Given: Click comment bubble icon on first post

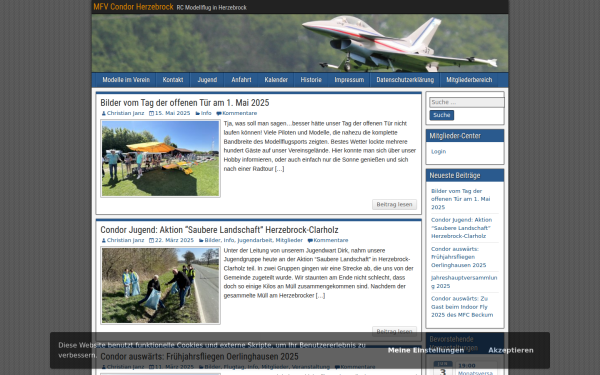Looking at the screenshot, I should pyautogui.click(x=218, y=113).
